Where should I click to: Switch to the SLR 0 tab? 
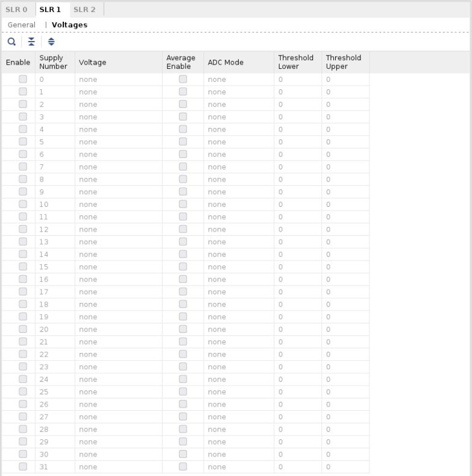tap(17, 9)
